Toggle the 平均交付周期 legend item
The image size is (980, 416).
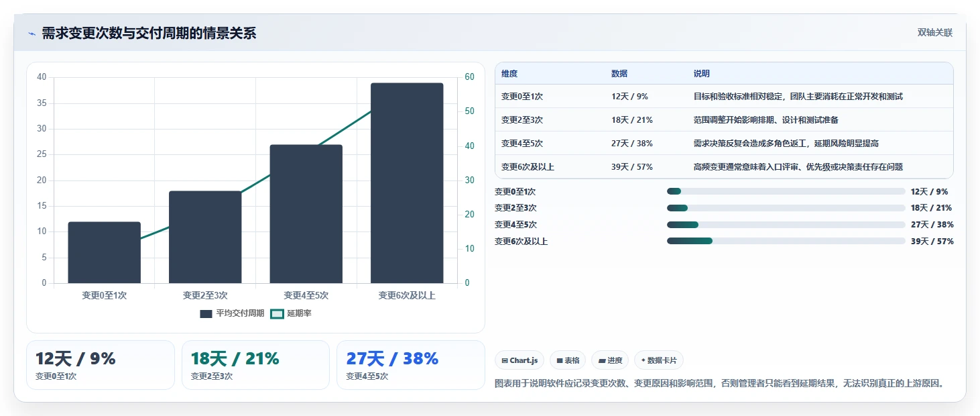point(232,313)
